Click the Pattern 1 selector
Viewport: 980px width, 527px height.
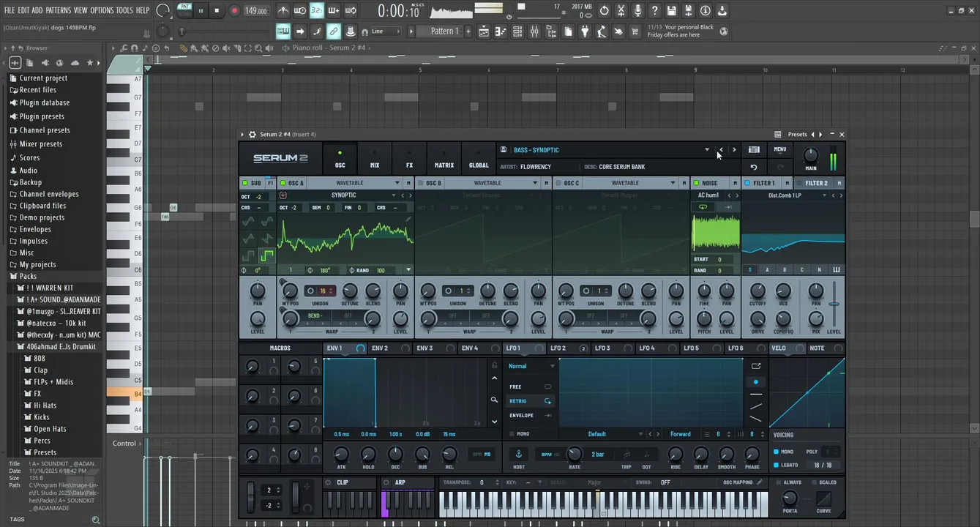pos(446,31)
